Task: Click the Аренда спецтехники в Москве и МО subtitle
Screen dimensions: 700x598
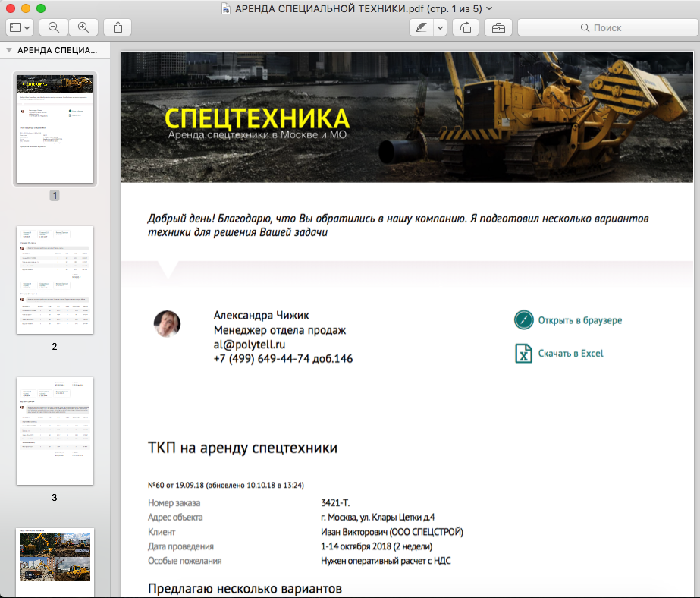Action: point(257,134)
